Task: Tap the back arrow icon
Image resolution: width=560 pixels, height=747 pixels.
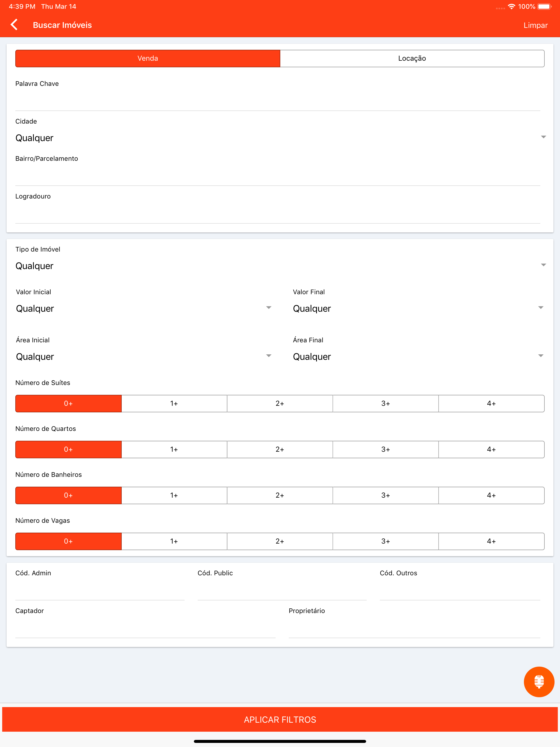Action: 14,25
